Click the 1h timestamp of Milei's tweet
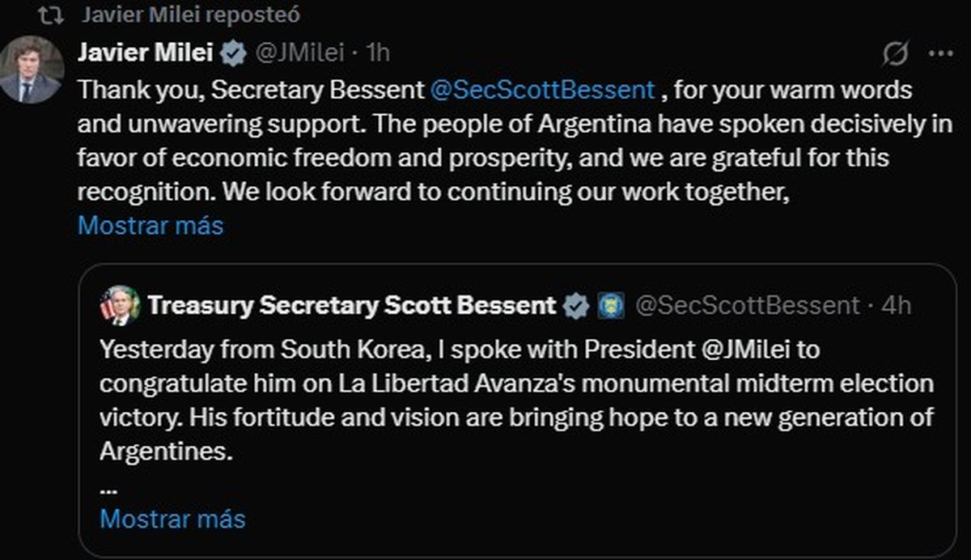Screen dimensions: 971x560 coord(378,53)
